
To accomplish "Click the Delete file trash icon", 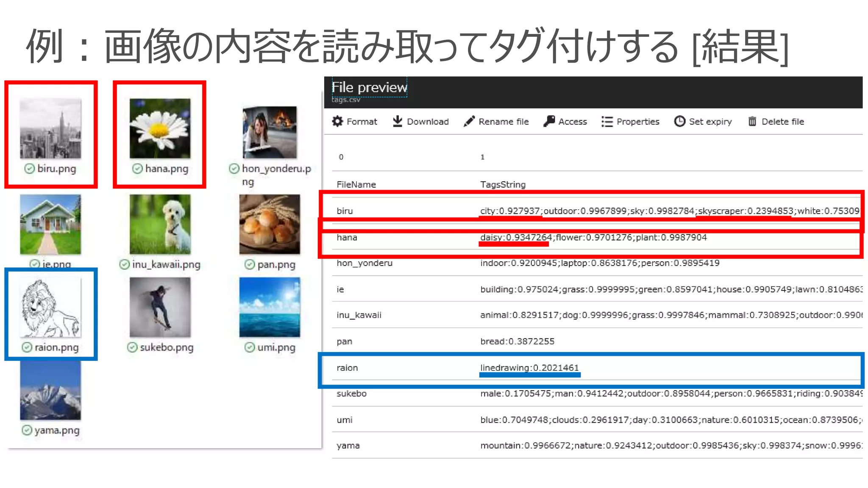I will coord(752,122).
